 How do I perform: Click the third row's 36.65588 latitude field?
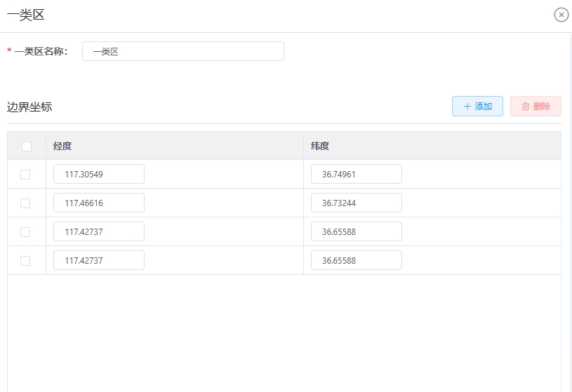pos(357,231)
